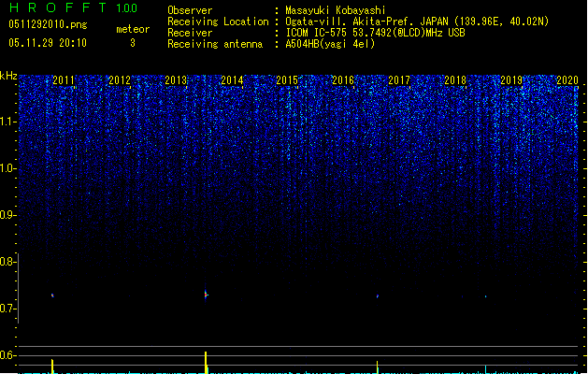The height and width of the screenshot is (374, 588).
Task: Select the file name 0511292010.png
Action: (48, 24)
